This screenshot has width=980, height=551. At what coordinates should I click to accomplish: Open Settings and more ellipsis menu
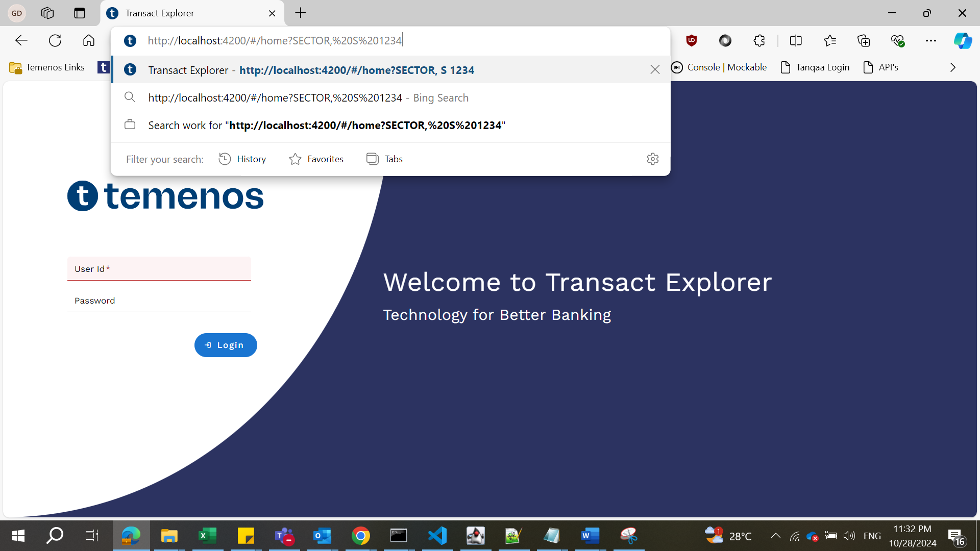931,41
